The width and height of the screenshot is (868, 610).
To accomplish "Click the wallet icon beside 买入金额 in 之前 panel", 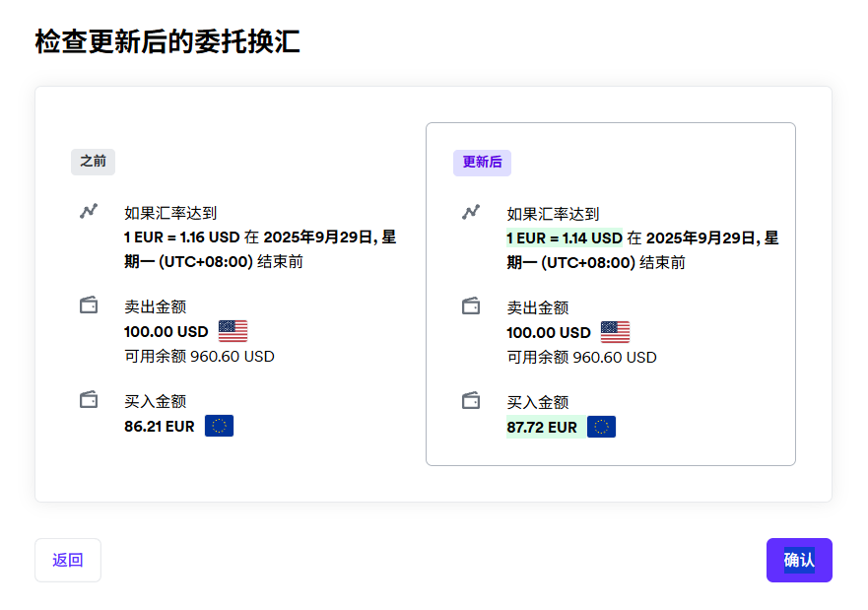I will (x=89, y=400).
